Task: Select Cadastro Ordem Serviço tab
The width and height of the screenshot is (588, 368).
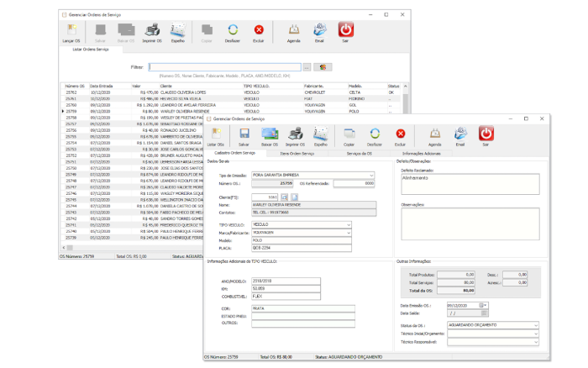Action: 234,153
